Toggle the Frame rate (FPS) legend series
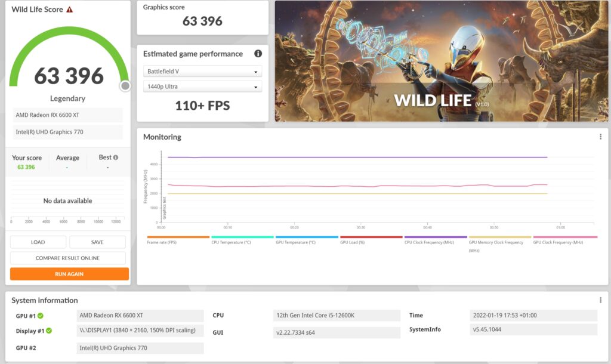611x364 pixels. coord(162,242)
